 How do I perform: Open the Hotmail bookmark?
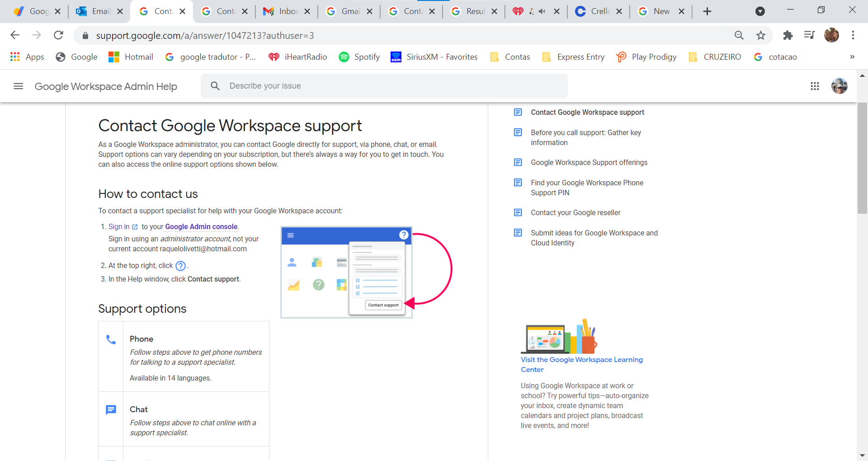[131, 57]
